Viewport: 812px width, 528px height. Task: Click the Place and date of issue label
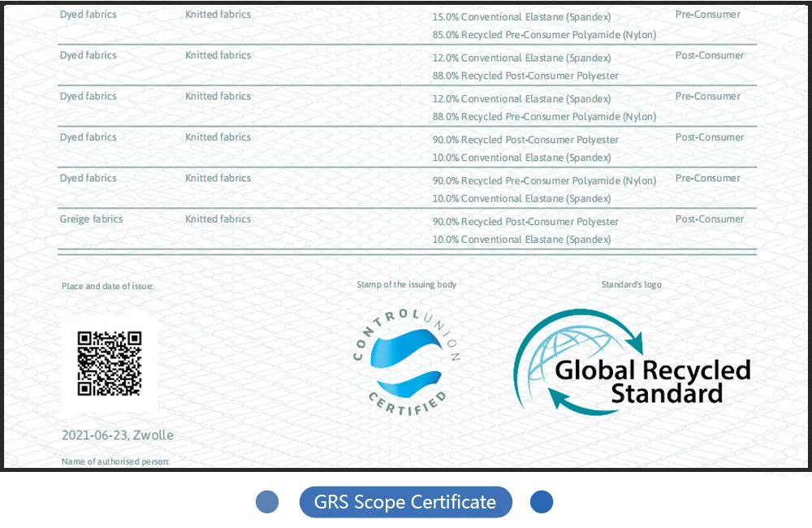[x=107, y=286]
